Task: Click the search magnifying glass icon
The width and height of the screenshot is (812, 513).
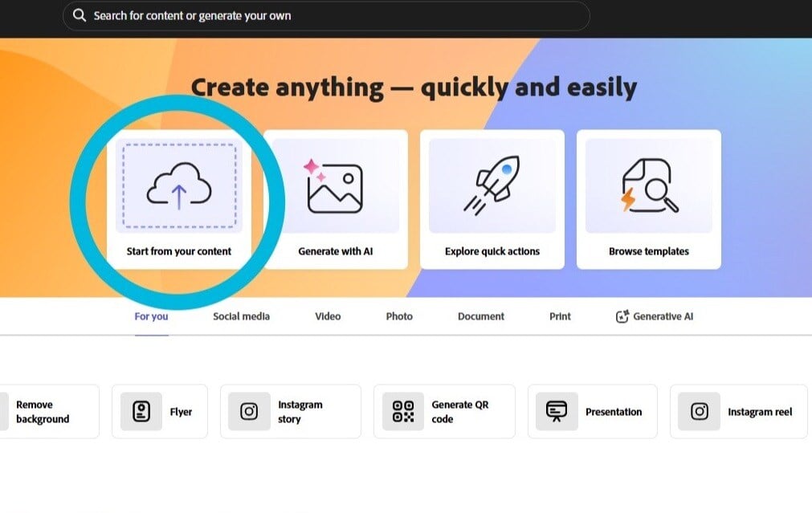Action: (x=79, y=15)
